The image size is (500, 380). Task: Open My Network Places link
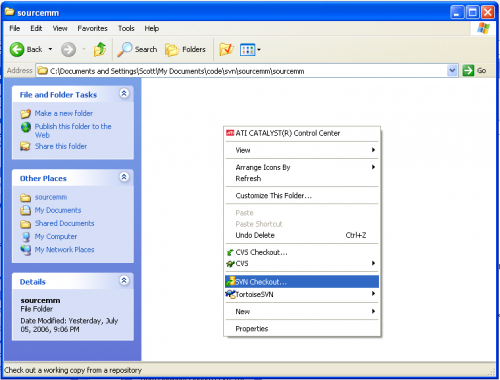point(64,249)
